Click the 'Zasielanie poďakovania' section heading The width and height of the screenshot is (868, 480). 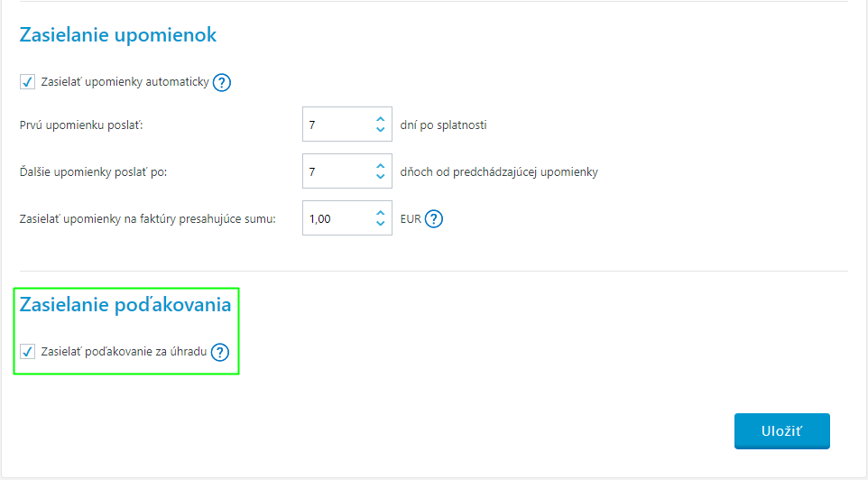pyautogui.click(x=125, y=305)
